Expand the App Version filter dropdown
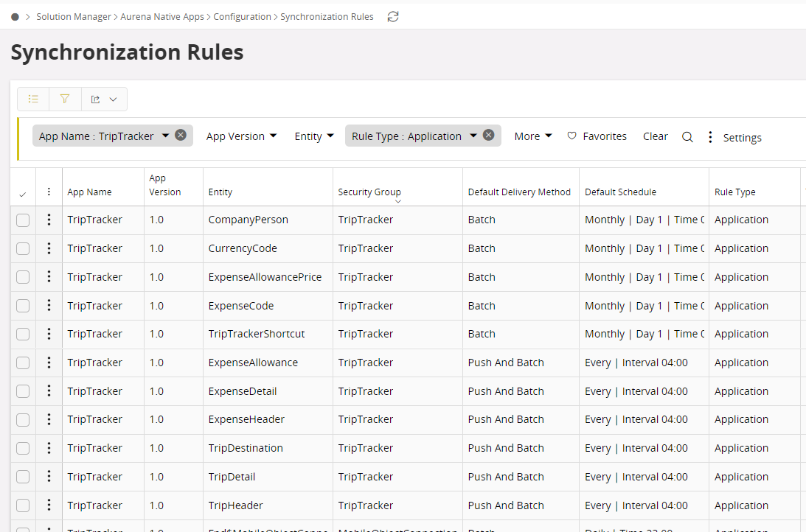Image resolution: width=806 pixels, height=532 pixels. pos(241,136)
